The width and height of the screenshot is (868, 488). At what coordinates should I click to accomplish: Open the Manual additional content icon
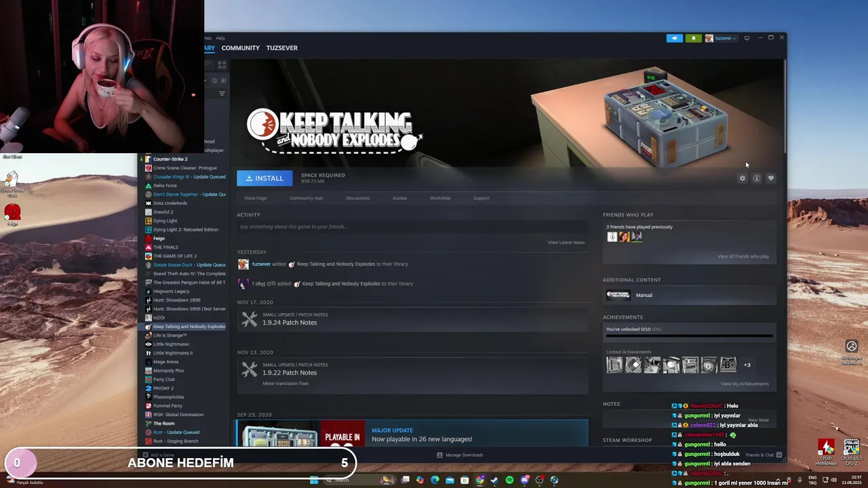coord(618,295)
